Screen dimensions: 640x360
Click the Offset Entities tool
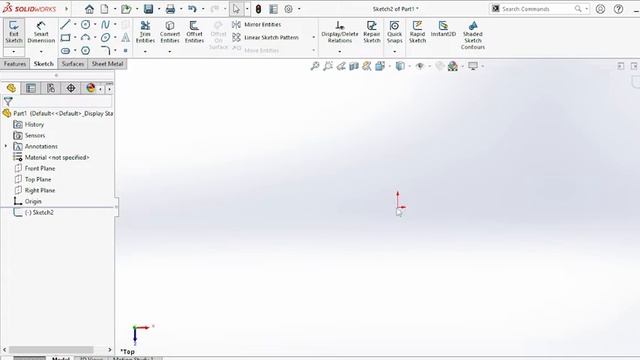pyautogui.click(x=194, y=32)
